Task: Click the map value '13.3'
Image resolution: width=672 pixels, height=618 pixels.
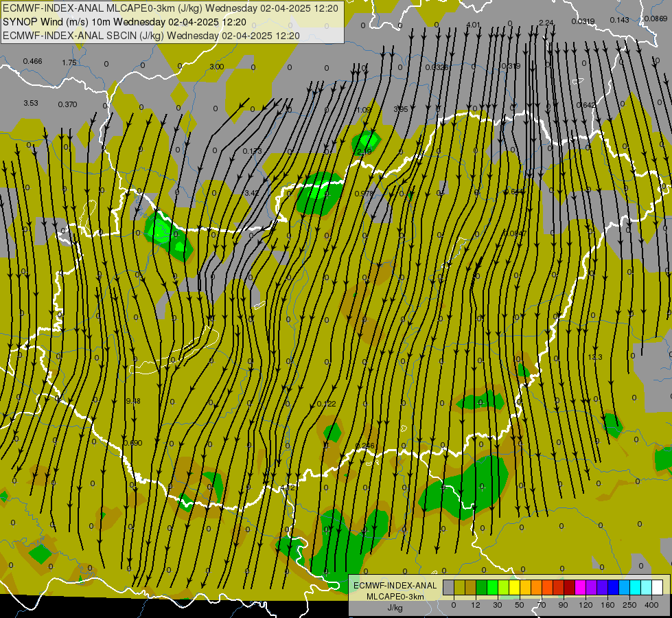Action: 595,357
